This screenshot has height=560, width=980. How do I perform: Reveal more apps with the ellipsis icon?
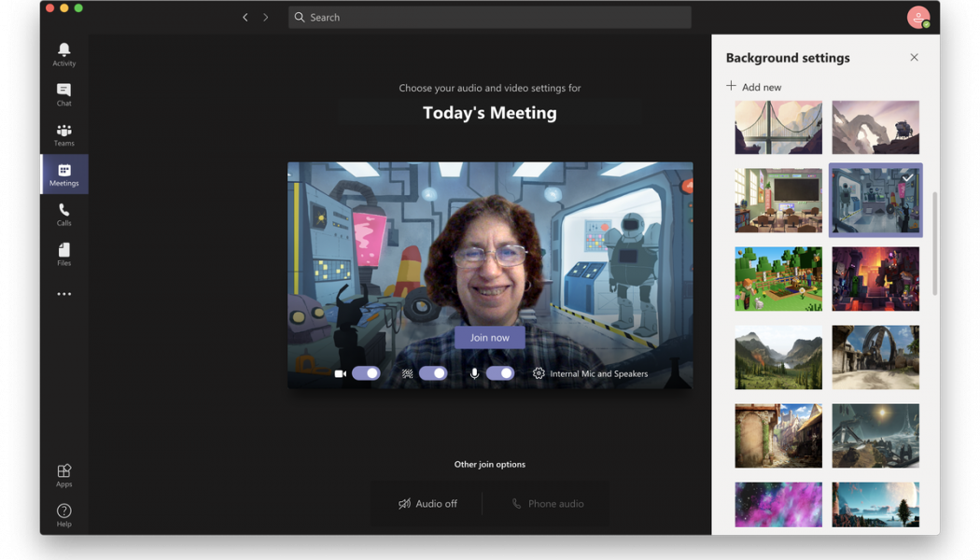(x=63, y=293)
